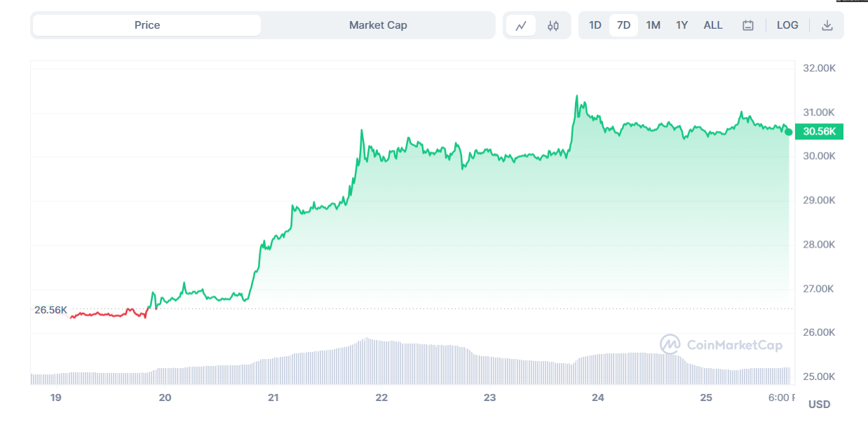The image size is (868, 427).
Task: Set time range to 7D
Action: (x=623, y=25)
